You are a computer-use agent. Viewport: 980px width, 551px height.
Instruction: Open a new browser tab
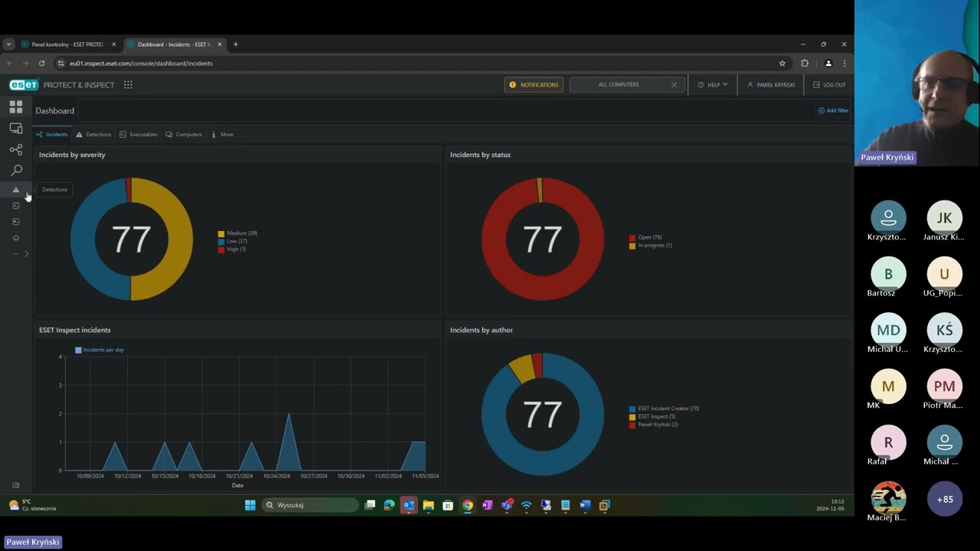coord(236,44)
